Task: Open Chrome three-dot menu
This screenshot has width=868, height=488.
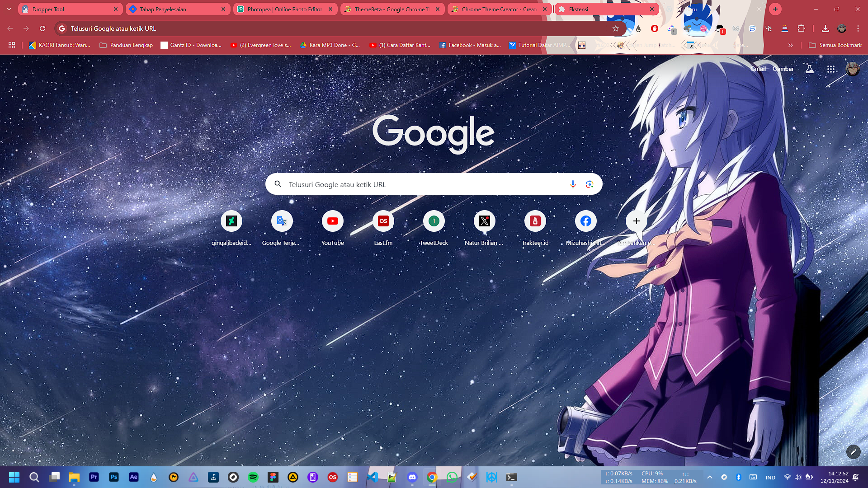Action: (858, 28)
